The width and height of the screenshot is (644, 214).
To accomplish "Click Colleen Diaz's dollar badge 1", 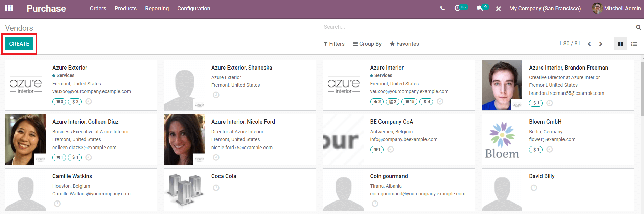I will (75, 158).
